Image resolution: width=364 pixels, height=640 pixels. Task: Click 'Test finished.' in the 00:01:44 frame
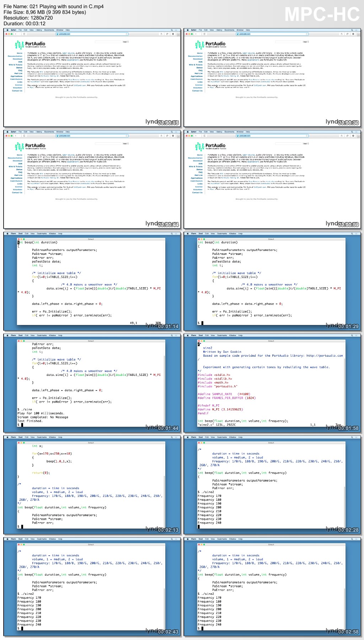click(x=30, y=421)
